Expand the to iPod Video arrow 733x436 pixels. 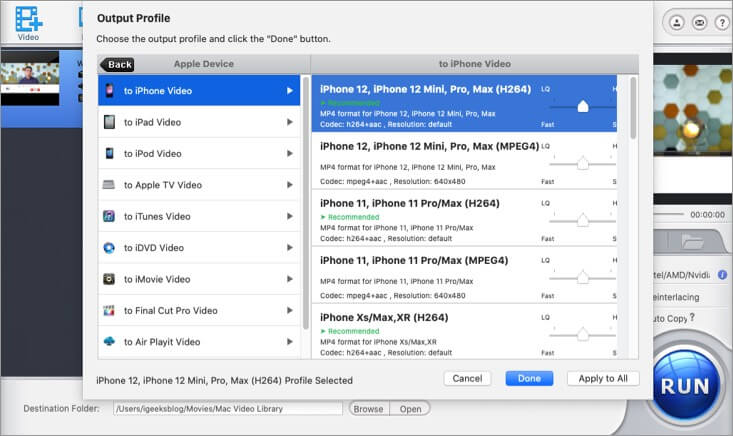click(290, 153)
